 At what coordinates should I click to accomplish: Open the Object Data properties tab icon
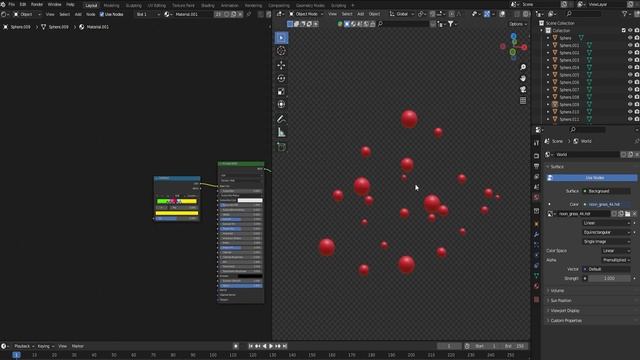(536, 276)
